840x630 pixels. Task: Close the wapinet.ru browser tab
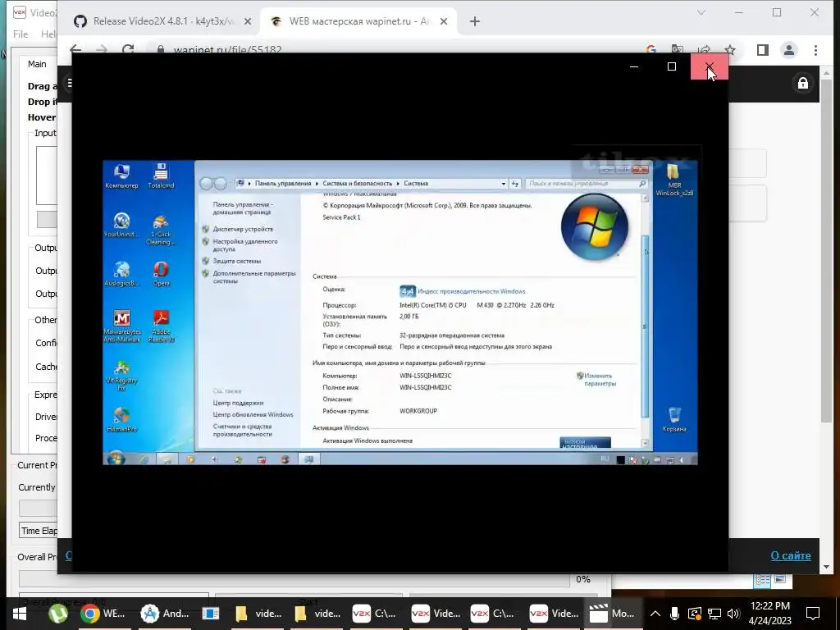(x=444, y=21)
